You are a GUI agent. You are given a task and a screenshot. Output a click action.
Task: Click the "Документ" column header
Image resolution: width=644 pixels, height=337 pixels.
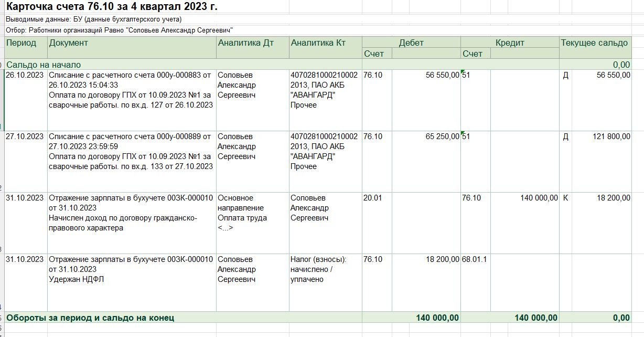tap(69, 43)
